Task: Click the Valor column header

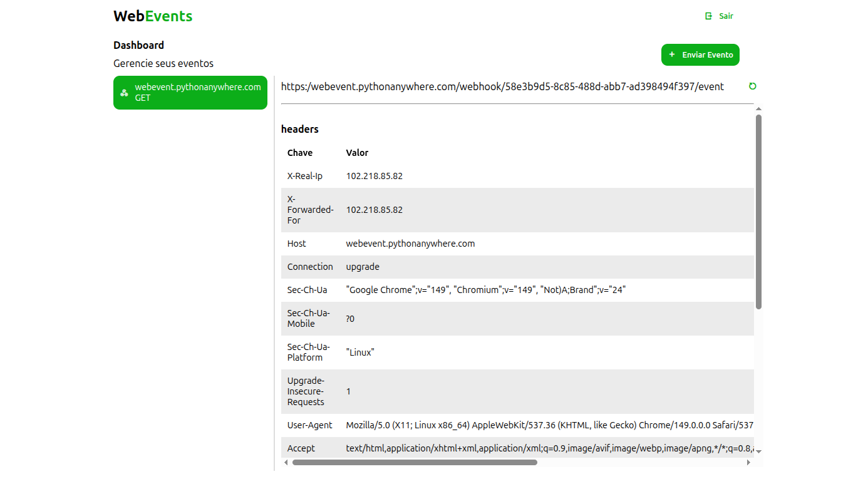Action: pyautogui.click(x=357, y=153)
